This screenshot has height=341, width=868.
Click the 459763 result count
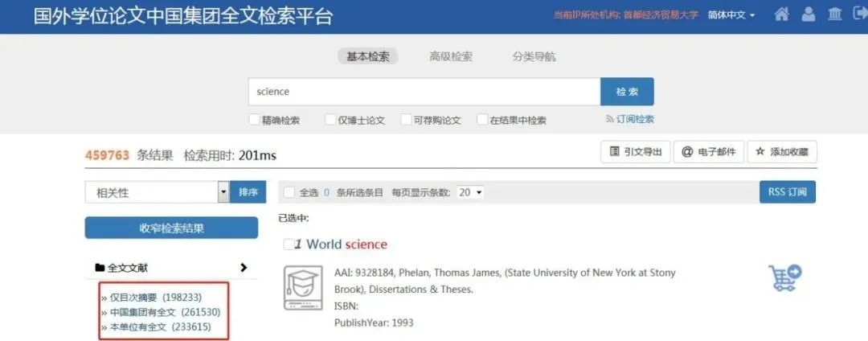pyautogui.click(x=108, y=155)
